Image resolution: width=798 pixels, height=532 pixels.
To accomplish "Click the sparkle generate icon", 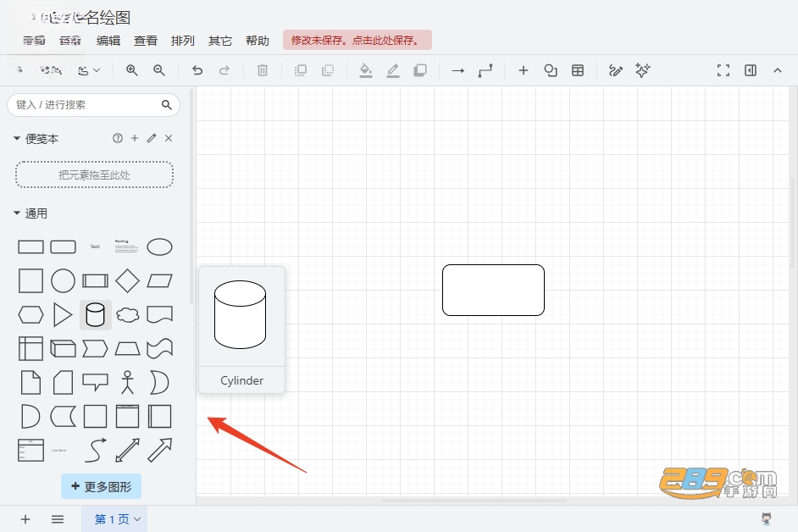I will tap(642, 70).
